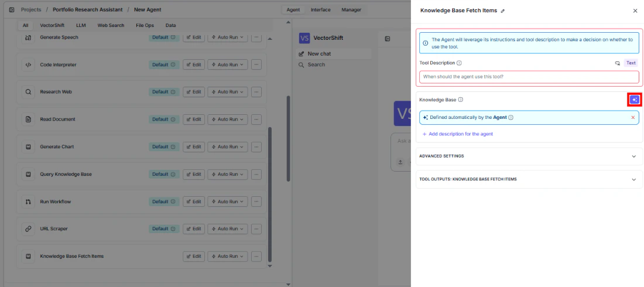Click the Generate Chart tool icon

point(28,147)
